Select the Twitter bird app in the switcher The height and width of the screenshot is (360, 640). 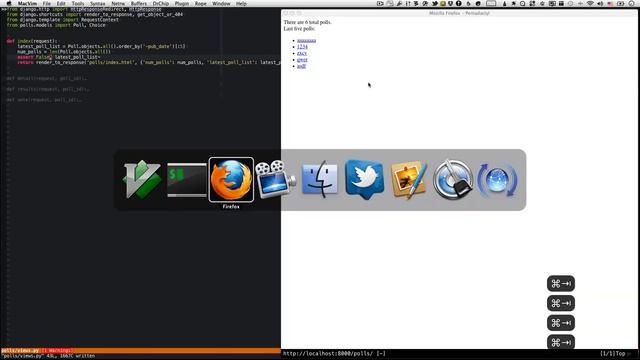pos(364,180)
